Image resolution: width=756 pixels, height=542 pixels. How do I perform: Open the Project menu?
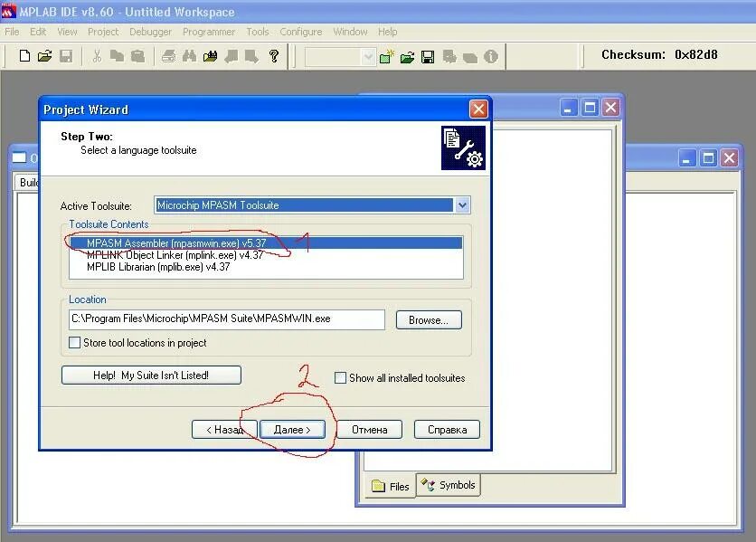pyautogui.click(x=103, y=32)
